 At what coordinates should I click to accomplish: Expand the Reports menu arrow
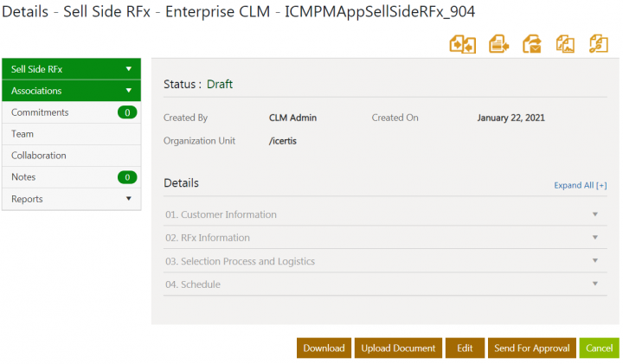pyautogui.click(x=128, y=199)
